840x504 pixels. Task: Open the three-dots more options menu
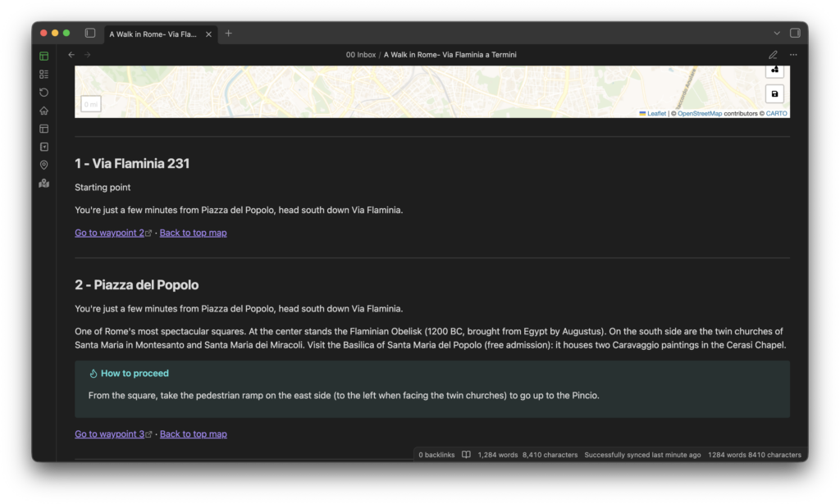tap(793, 55)
